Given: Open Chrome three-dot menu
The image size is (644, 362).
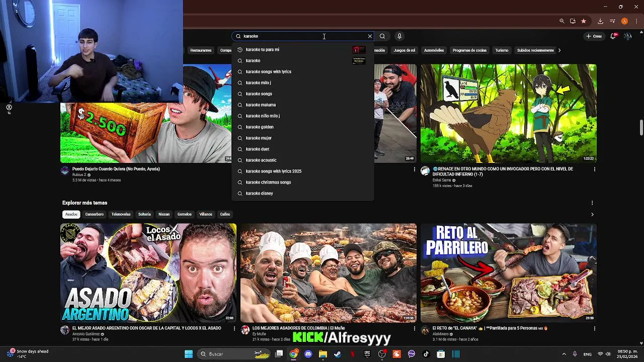Looking at the screenshot, I should pyautogui.click(x=636, y=21).
